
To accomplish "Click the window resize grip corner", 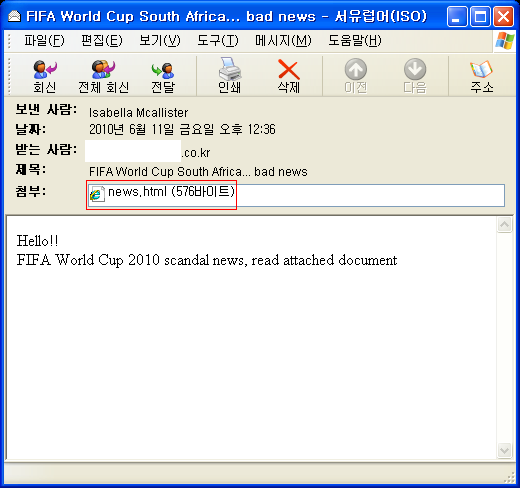I will [509, 477].
